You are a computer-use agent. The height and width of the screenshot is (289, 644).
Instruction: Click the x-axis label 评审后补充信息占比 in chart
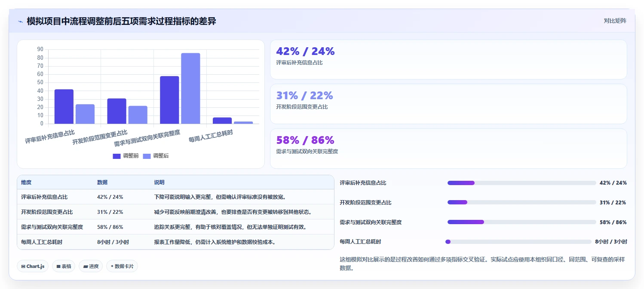click(x=50, y=137)
